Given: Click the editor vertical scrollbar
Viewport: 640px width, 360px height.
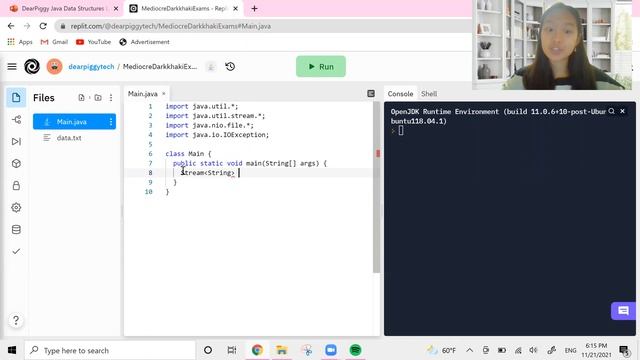Looking at the screenshot, I should (x=376, y=188).
